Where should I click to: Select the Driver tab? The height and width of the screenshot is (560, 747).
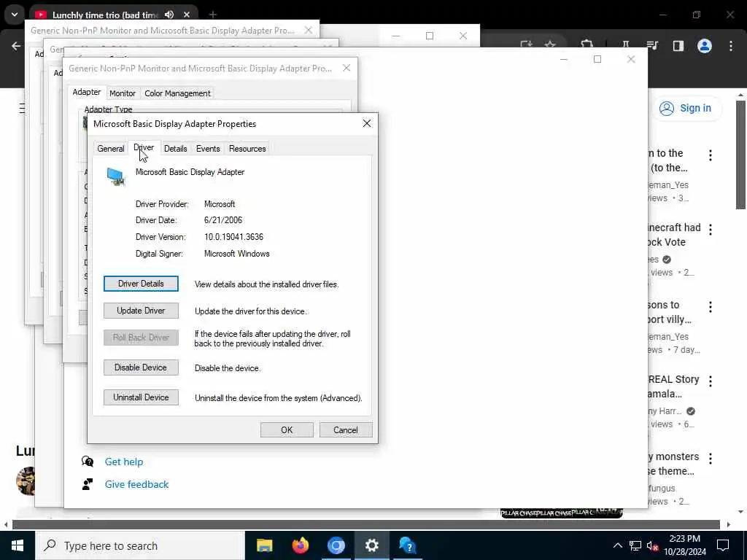144,147
